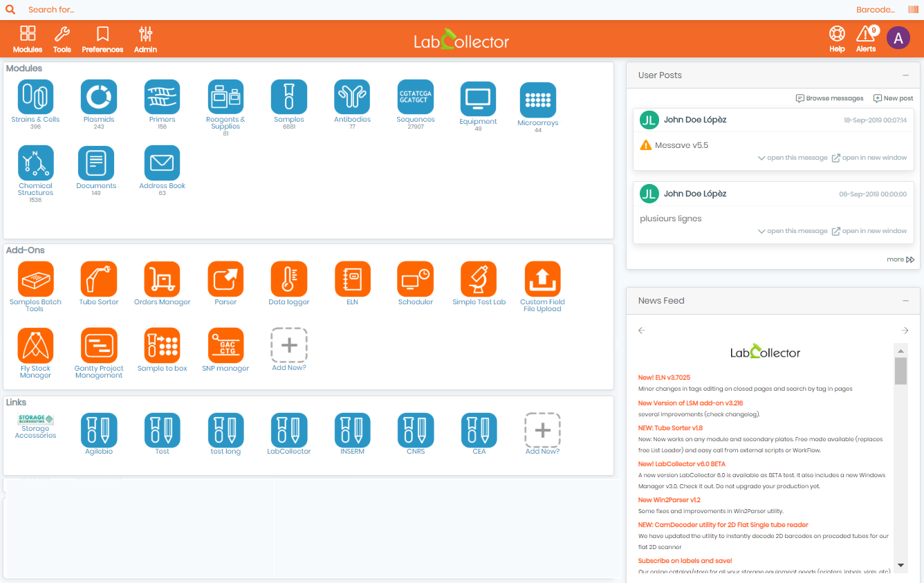The width and height of the screenshot is (924, 583).
Task: Launch the Parser add-on
Action: (225, 279)
